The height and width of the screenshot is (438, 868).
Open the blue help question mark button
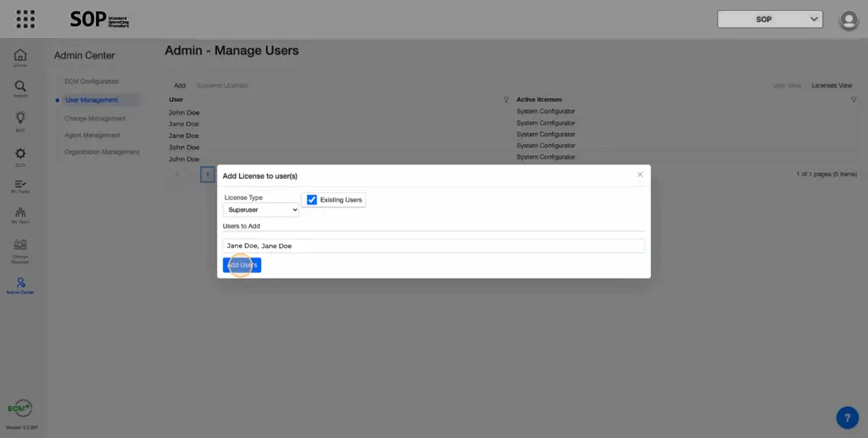click(847, 417)
